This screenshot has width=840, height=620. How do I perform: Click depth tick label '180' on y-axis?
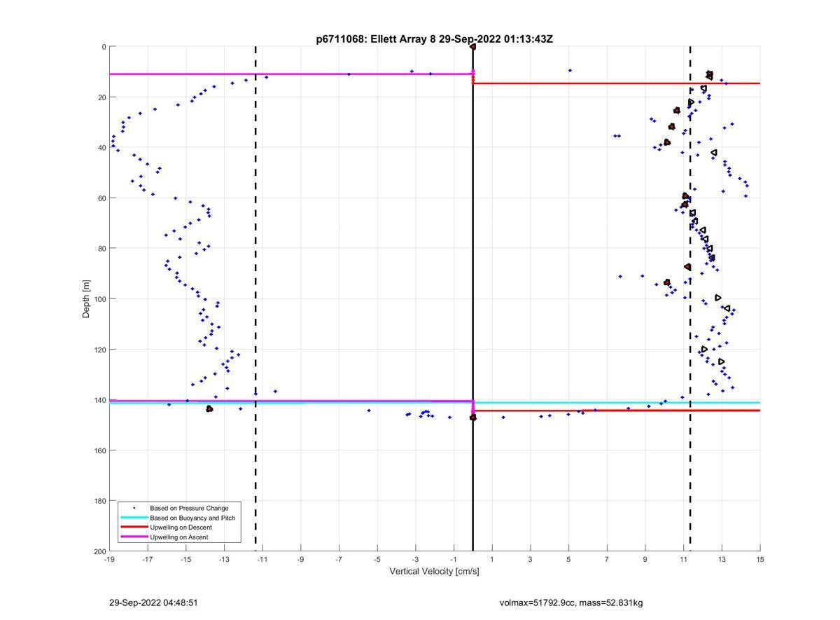tap(99, 501)
